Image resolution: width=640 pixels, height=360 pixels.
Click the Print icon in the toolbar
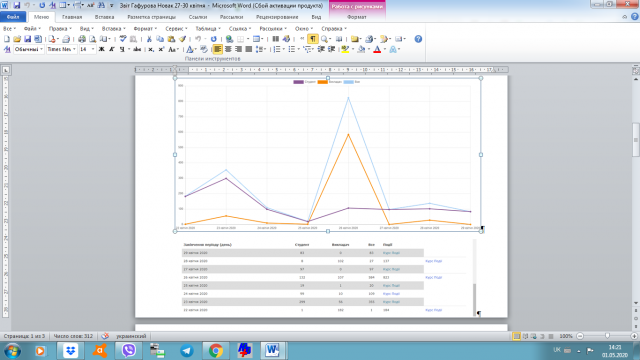(82, 39)
